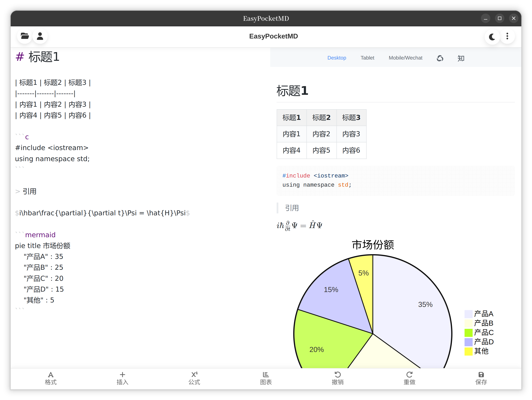Open the 插入 insert menu
Screen dimensions: 532x400
point(122,378)
